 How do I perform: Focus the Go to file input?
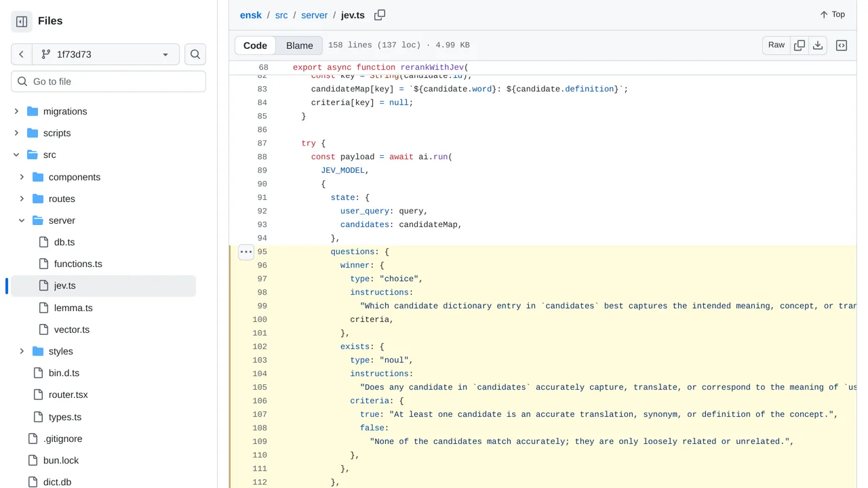(108, 81)
